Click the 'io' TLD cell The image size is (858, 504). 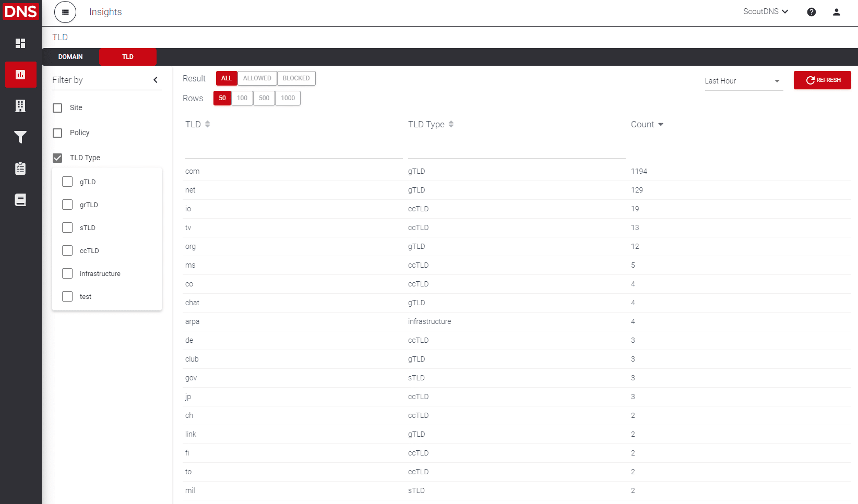(x=188, y=209)
